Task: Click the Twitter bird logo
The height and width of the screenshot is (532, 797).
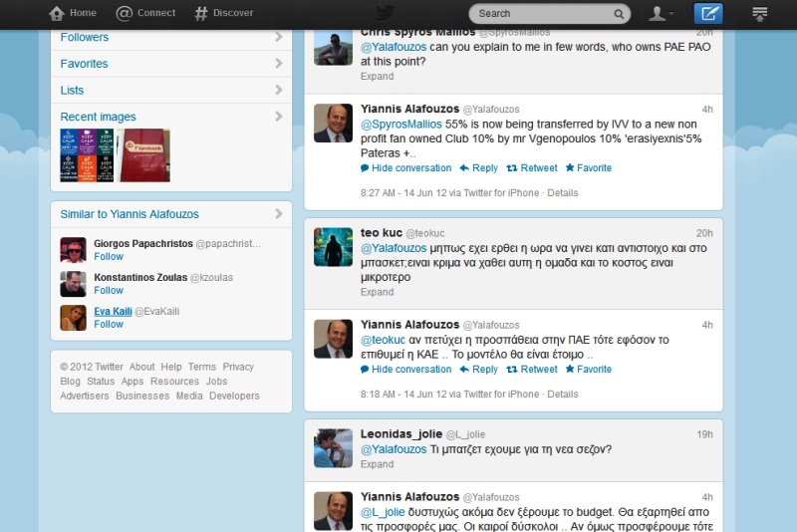Action: pos(385,13)
